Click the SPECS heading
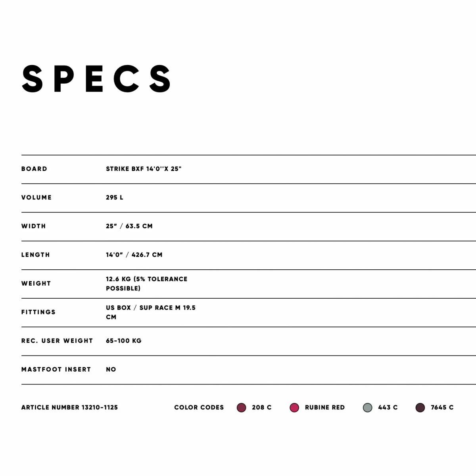This screenshot has height=476, width=476. (x=97, y=79)
